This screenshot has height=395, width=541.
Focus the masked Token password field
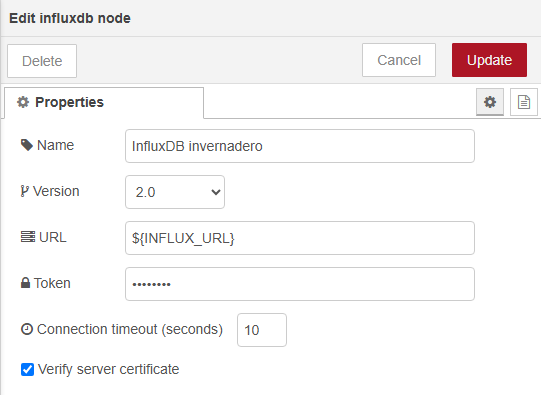[300, 284]
